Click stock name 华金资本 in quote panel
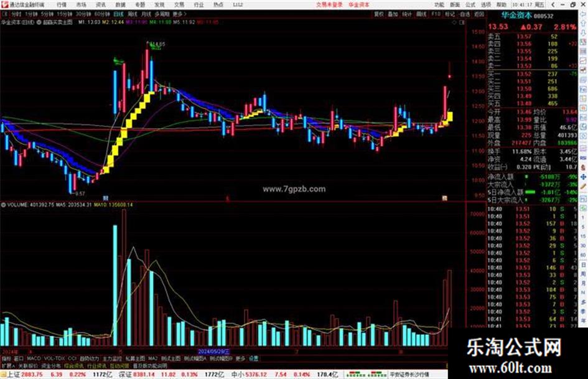Viewport: 588px width, 379px height. (516, 16)
